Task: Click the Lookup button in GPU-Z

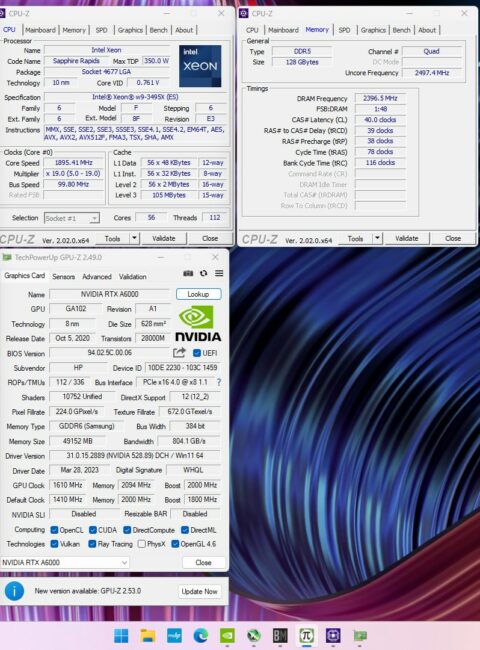Action: 198,294
